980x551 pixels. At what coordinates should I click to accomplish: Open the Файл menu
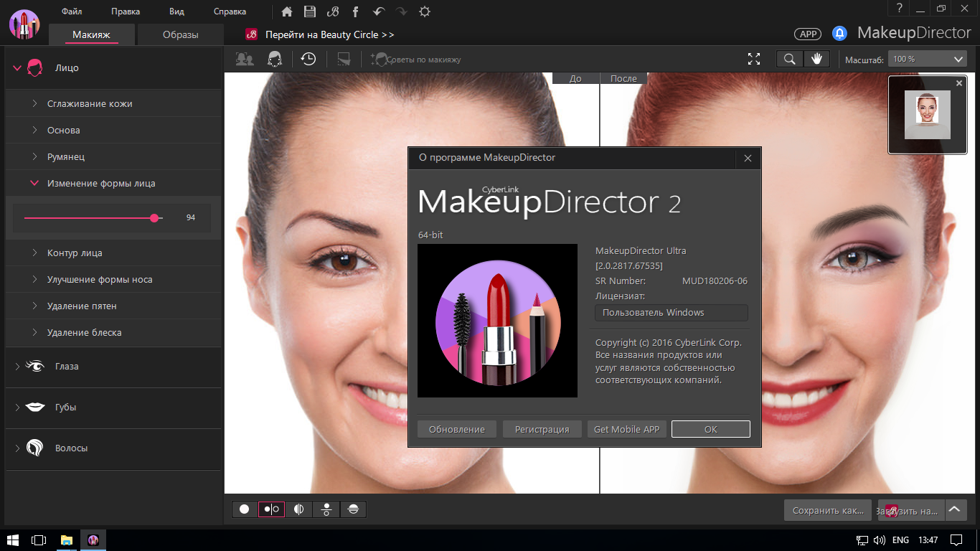click(x=72, y=11)
